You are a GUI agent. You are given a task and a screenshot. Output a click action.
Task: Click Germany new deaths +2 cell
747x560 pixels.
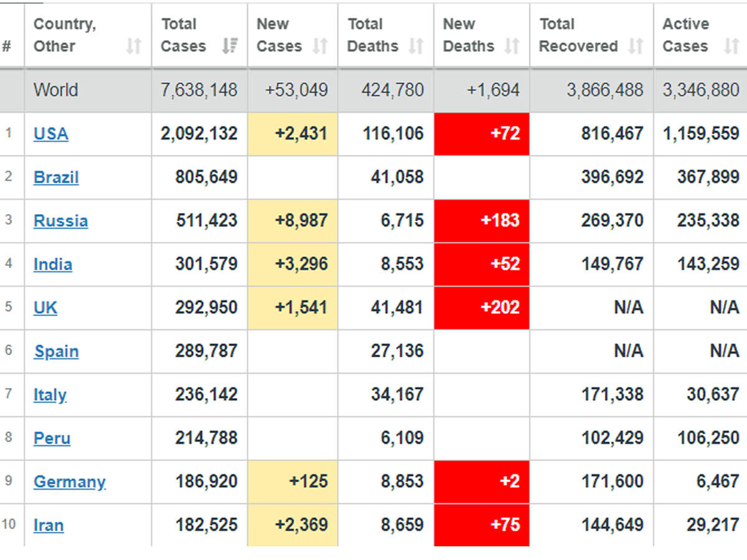point(482,482)
